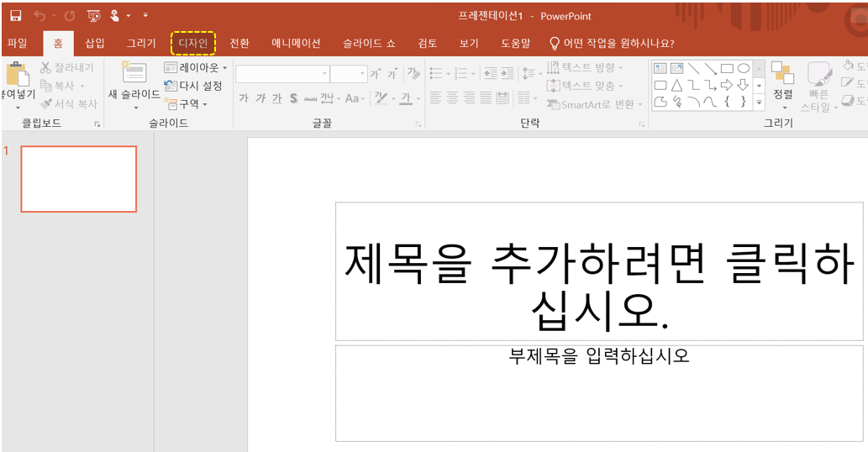Click 다시 설정 reset button

pos(193,86)
